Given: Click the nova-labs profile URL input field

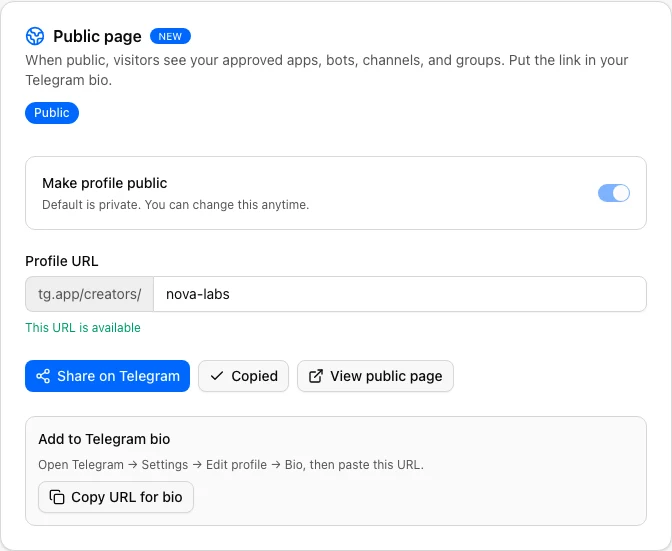Looking at the screenshot, I should click(399, 294).
